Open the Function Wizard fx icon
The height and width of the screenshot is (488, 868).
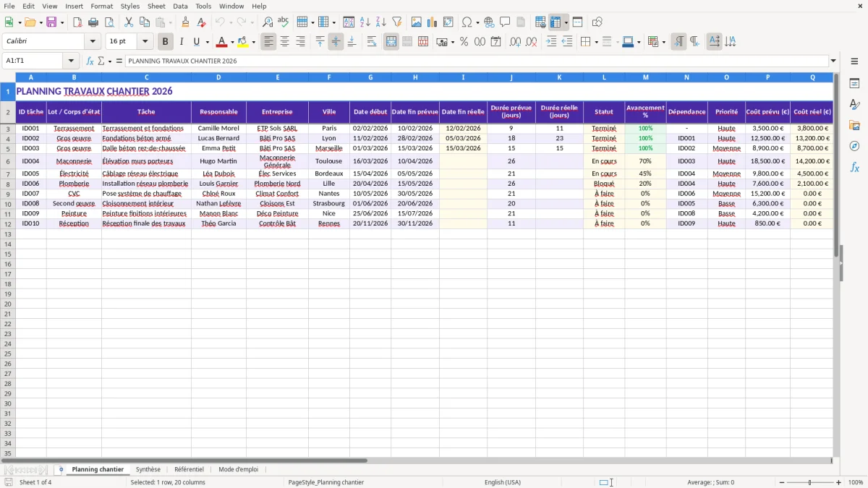tap(90, 61)
